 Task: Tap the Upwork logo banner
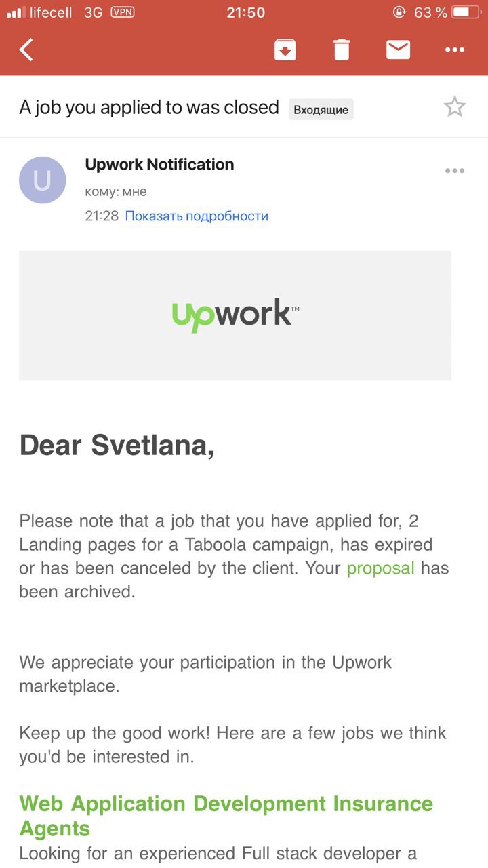[235, 315]
